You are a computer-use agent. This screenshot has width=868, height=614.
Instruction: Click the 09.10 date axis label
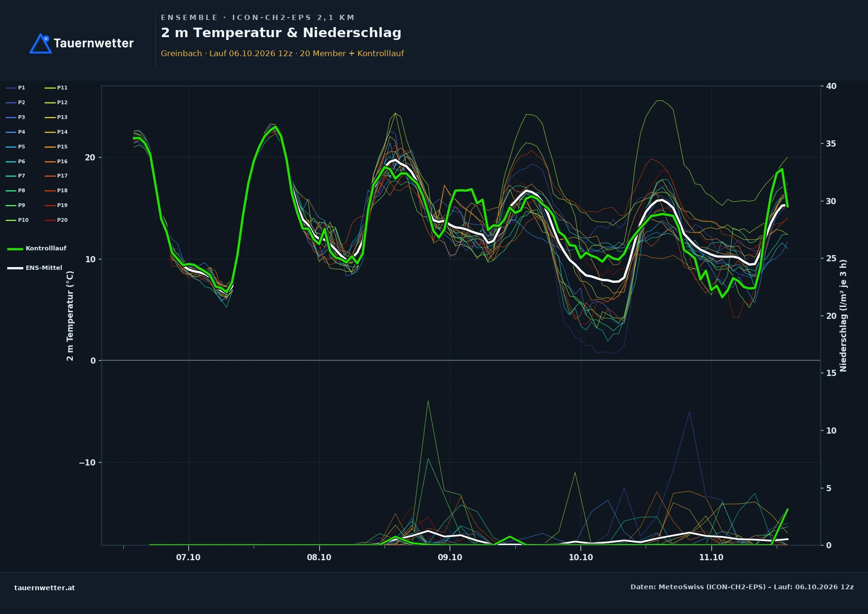[x=450, y=557]
